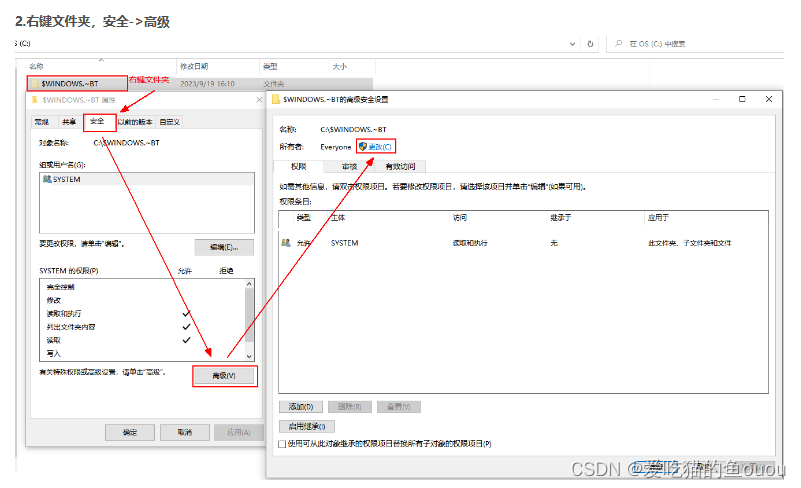Click the $WINDOWS.~BT folder icon in file list

coord(35,83)
